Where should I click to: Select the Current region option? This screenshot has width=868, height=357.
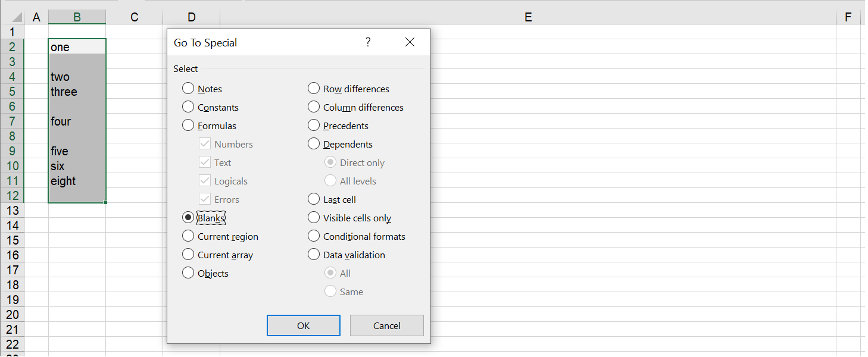[x=188, y=236]
